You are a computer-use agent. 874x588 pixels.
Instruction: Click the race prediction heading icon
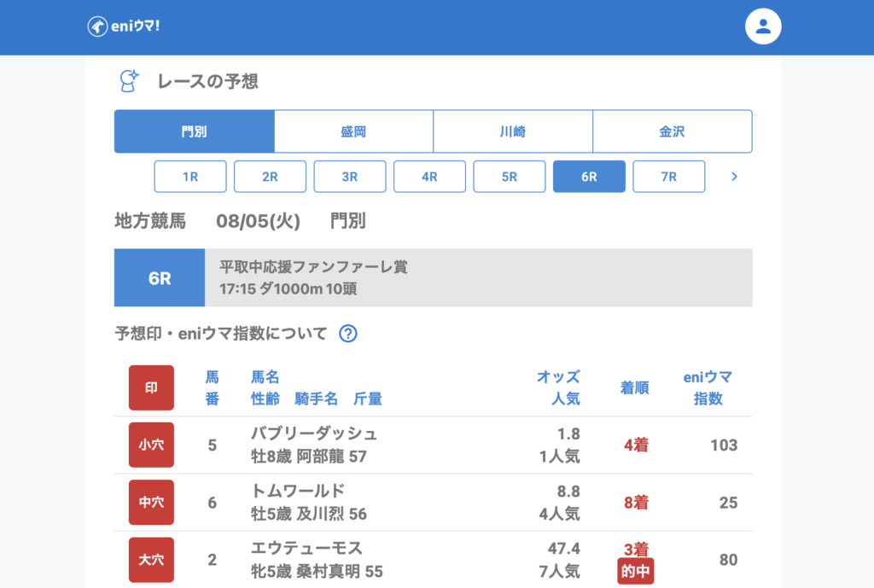coord(128,81)
